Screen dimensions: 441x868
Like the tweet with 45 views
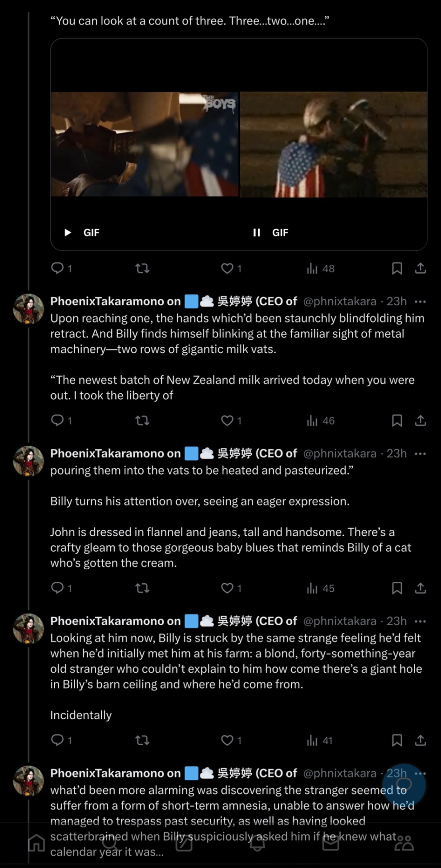tap(227, 588)
